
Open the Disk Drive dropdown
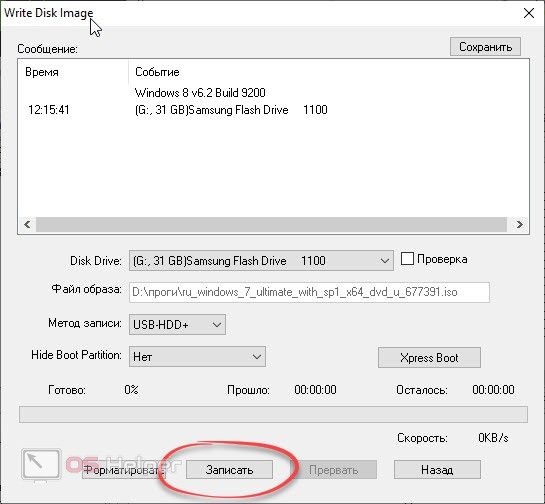261,261
